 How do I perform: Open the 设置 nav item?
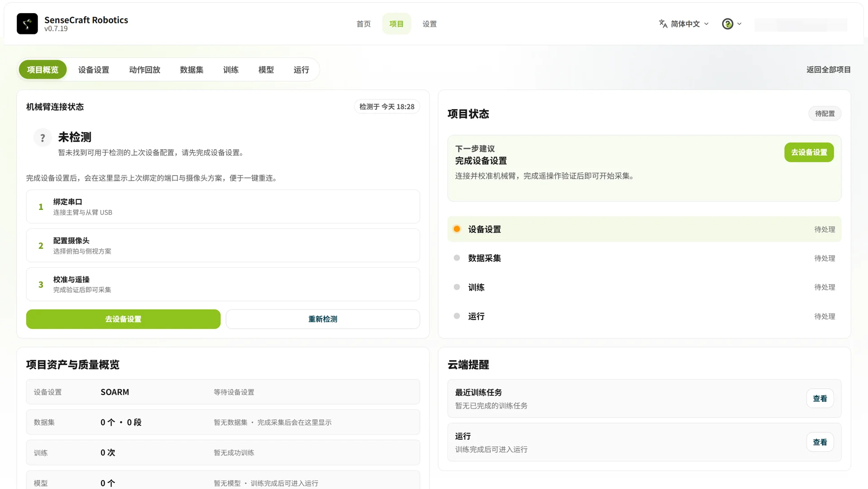[429, 24]
